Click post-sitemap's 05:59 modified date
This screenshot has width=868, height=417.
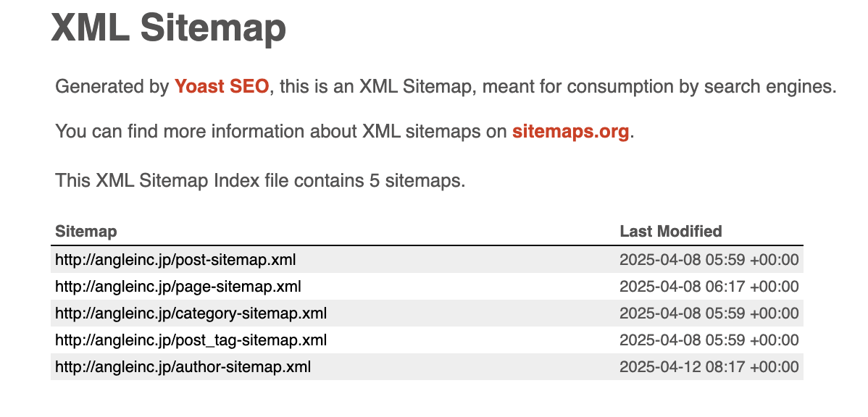(x=709, y=260)
